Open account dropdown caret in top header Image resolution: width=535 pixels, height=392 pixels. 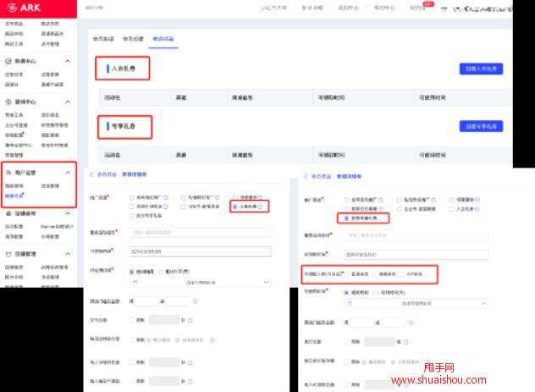pyautogui.click(x=444, y=8)
